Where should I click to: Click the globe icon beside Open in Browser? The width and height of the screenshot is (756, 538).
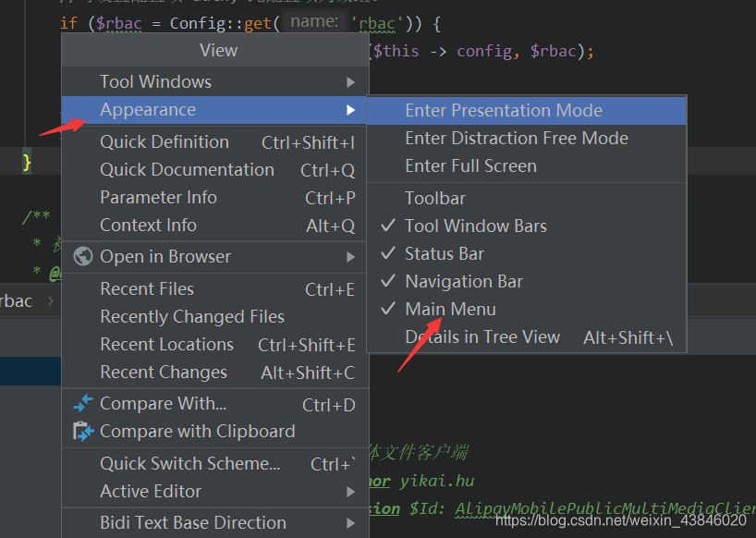click(x=83, y=256)
